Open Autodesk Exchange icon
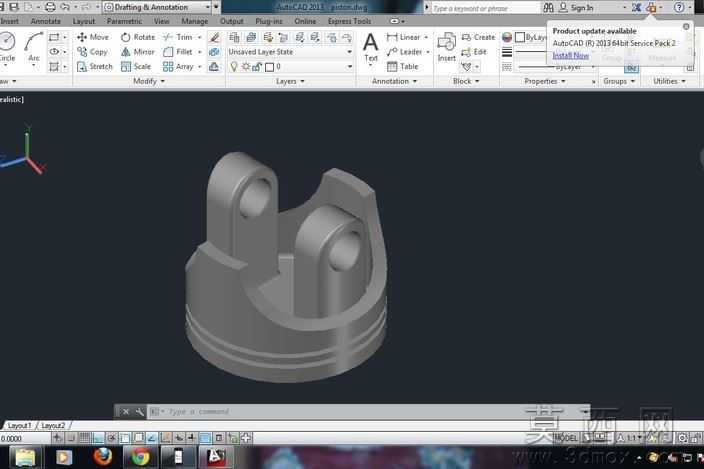Image resolution: width=704 pixels, height=469 pixels. (x=636, y=8)
